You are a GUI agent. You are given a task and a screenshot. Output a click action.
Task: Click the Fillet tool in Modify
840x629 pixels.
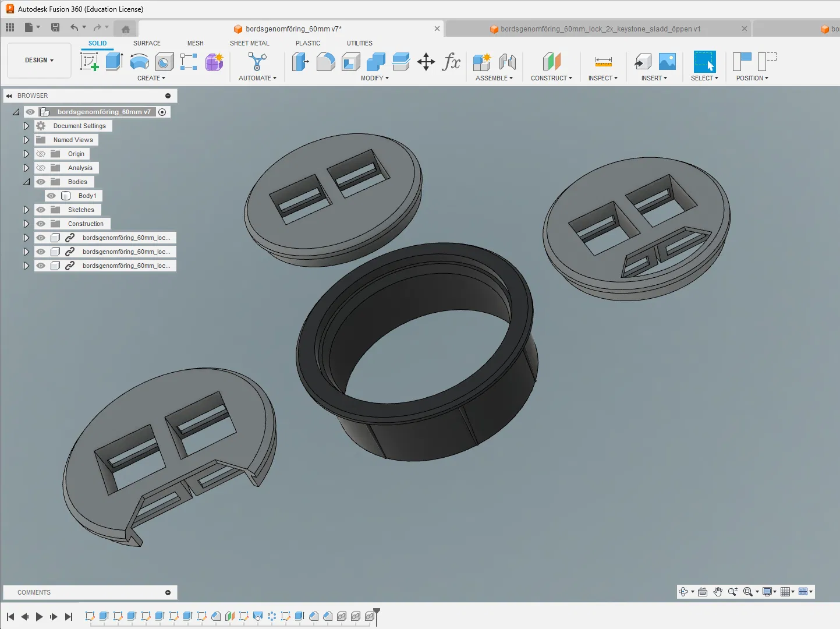coord(325,61)
